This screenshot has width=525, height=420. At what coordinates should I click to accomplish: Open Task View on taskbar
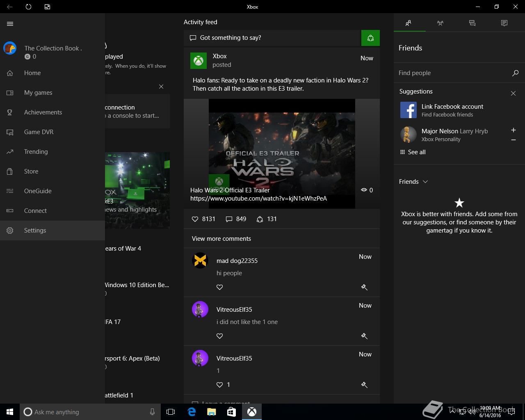click(171, 412)
